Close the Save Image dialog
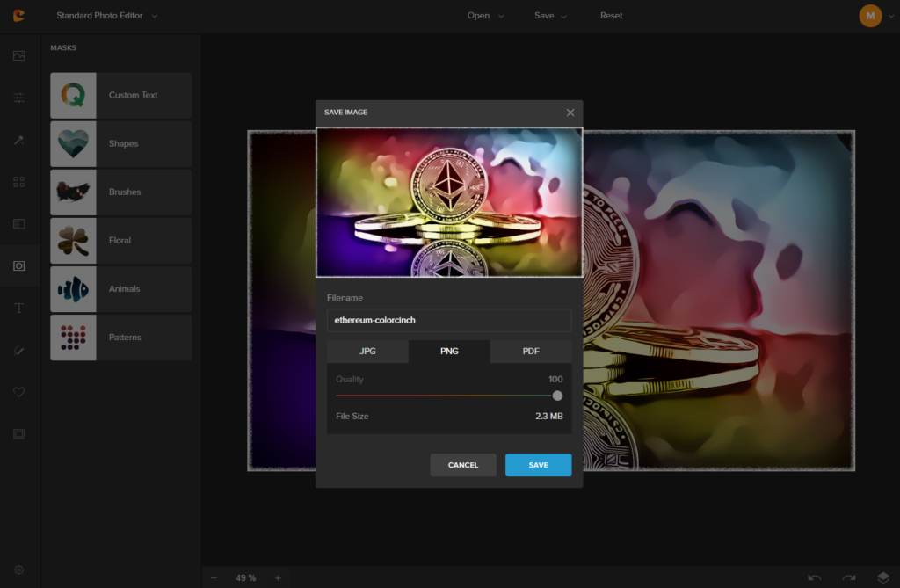 click(570, 113)
